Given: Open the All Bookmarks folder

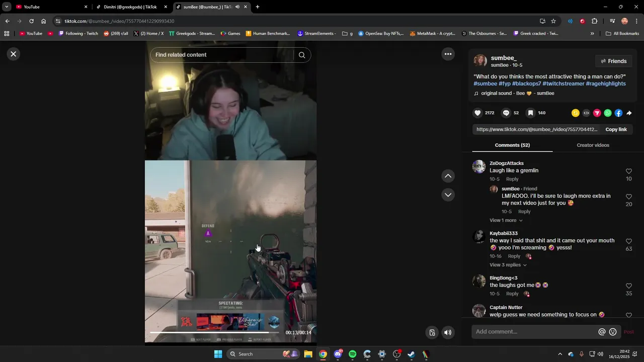Looking at the screenshot, I should (622, 34).
